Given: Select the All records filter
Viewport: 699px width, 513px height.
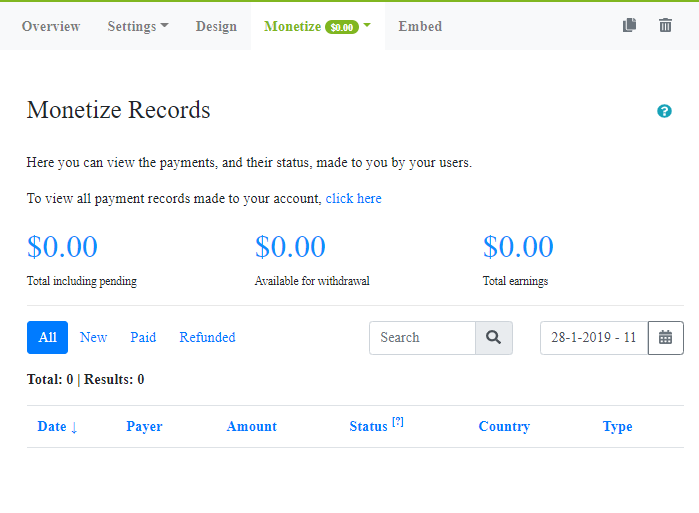Looking at the screenshot, I should [x=47, y=338].
